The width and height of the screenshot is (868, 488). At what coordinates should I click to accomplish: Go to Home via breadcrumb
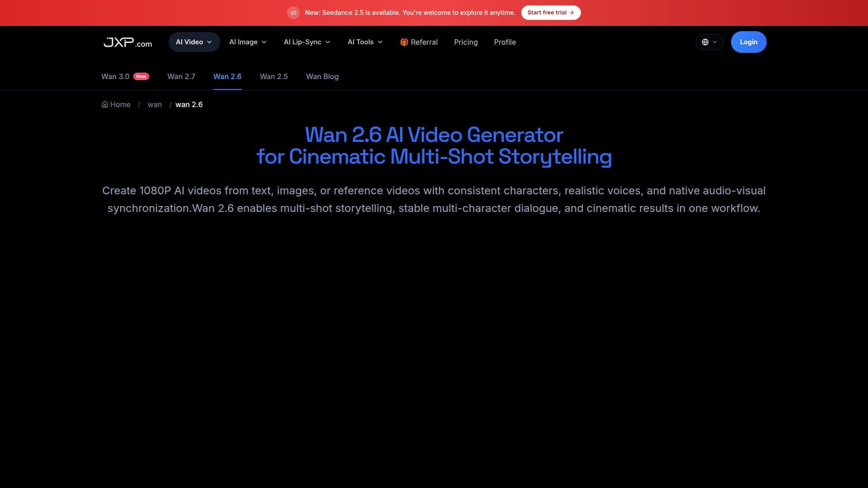[116, 104]
